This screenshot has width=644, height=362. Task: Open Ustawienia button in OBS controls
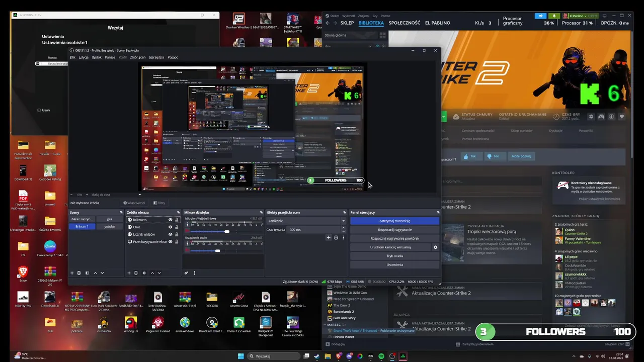point(394,265)
